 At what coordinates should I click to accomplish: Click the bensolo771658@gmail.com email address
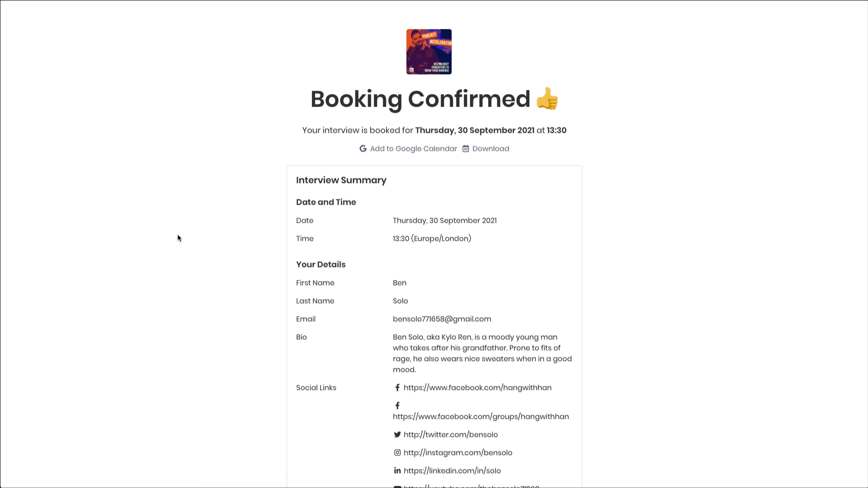(x=442, y=319)
